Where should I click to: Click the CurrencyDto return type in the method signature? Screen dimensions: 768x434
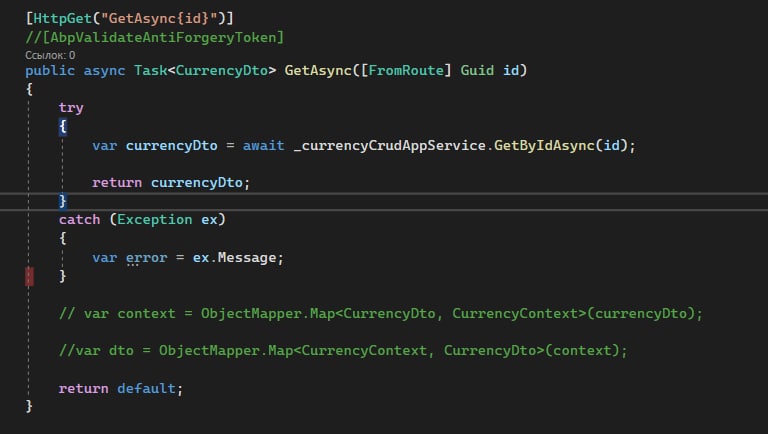(x=222, y=71)
